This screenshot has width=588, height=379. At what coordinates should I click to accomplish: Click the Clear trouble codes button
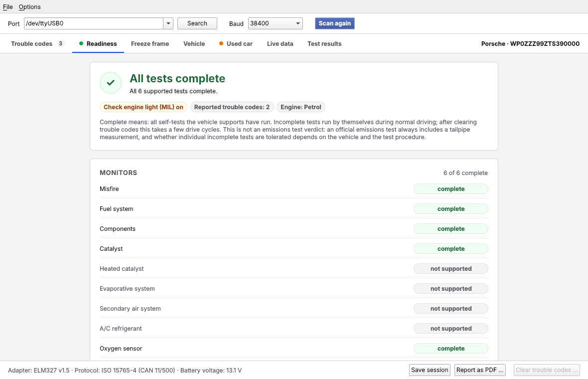tap(547, 370)
